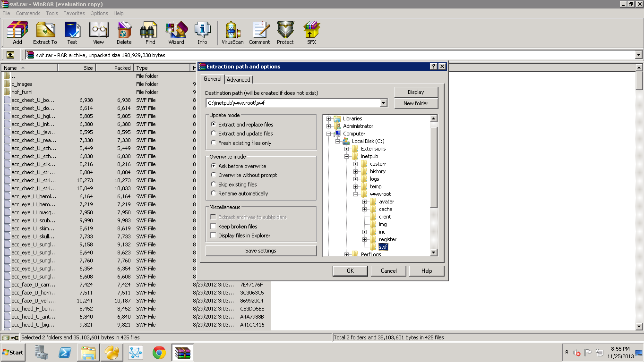Select Extract and update files

[x=214, y=134]
